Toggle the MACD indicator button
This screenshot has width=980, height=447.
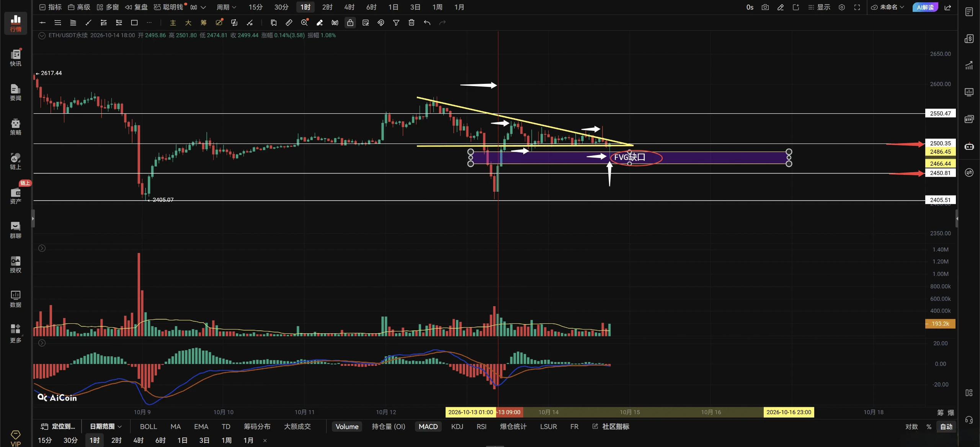coord(428,427)
